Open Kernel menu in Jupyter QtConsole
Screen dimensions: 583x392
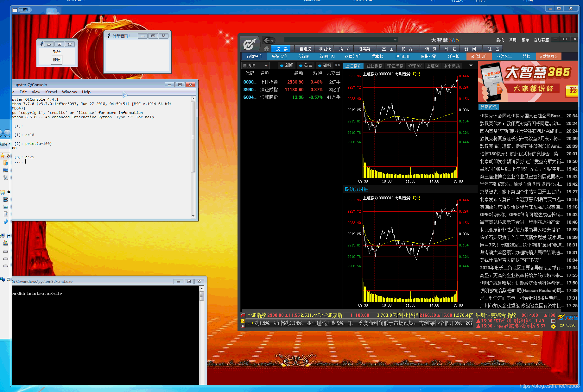pyautogui.click(x=51, y=92)
